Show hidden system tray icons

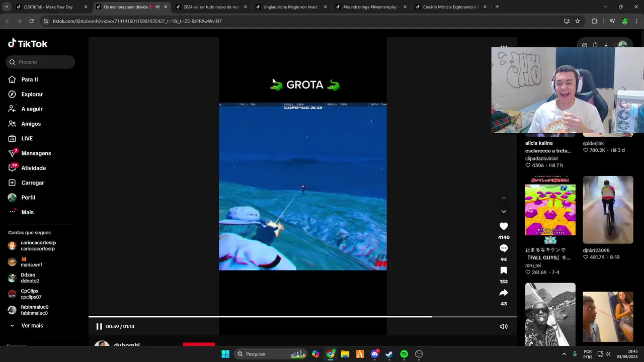coord(564,354)
